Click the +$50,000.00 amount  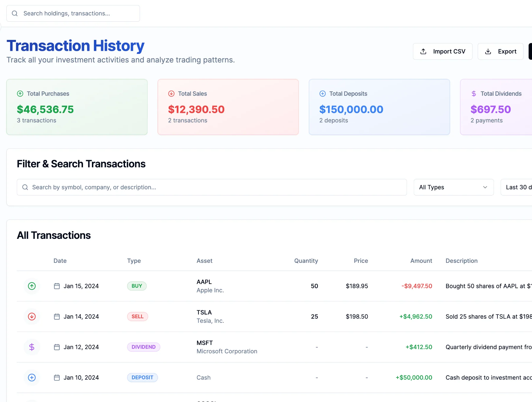[x=414, y=377]
